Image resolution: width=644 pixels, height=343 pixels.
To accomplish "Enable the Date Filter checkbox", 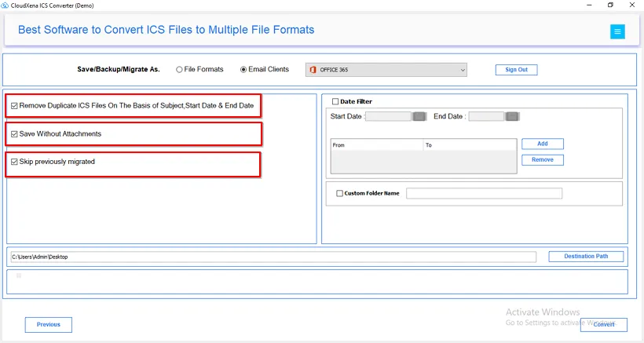I will [335, 101].
